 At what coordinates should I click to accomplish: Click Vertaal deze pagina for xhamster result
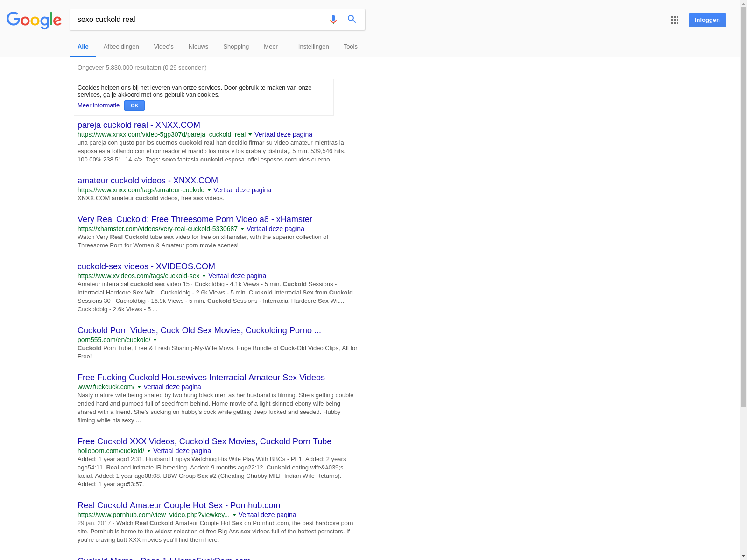pos(275,229)
